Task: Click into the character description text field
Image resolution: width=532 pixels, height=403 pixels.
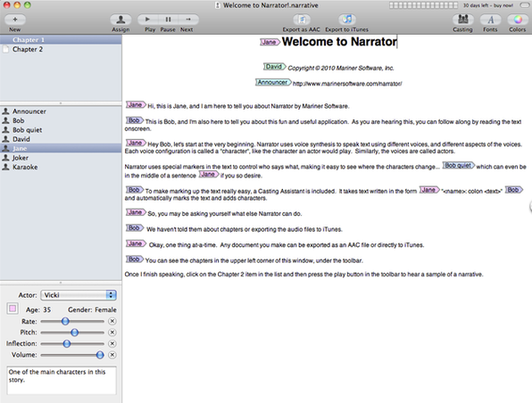Action: (62, 380)
